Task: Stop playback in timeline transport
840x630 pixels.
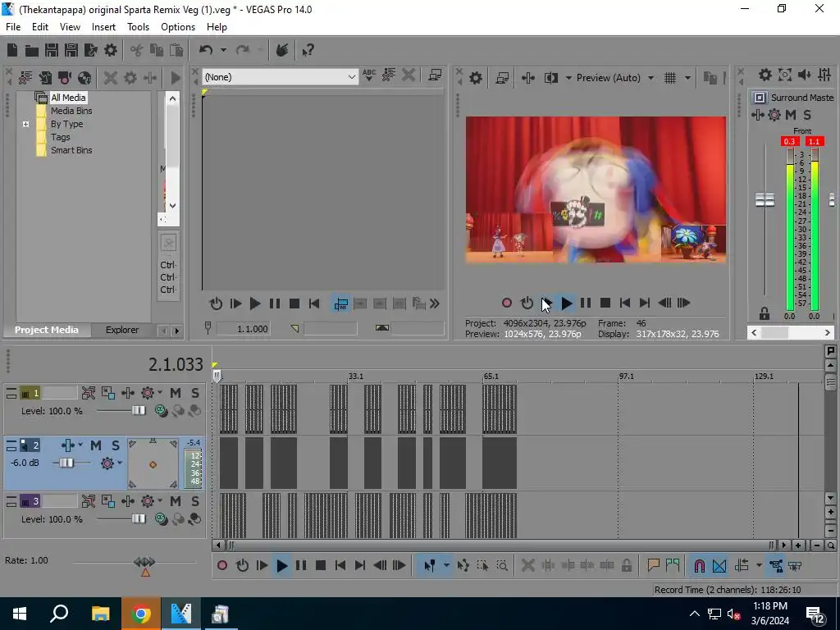Action: [x=321, y=565]
